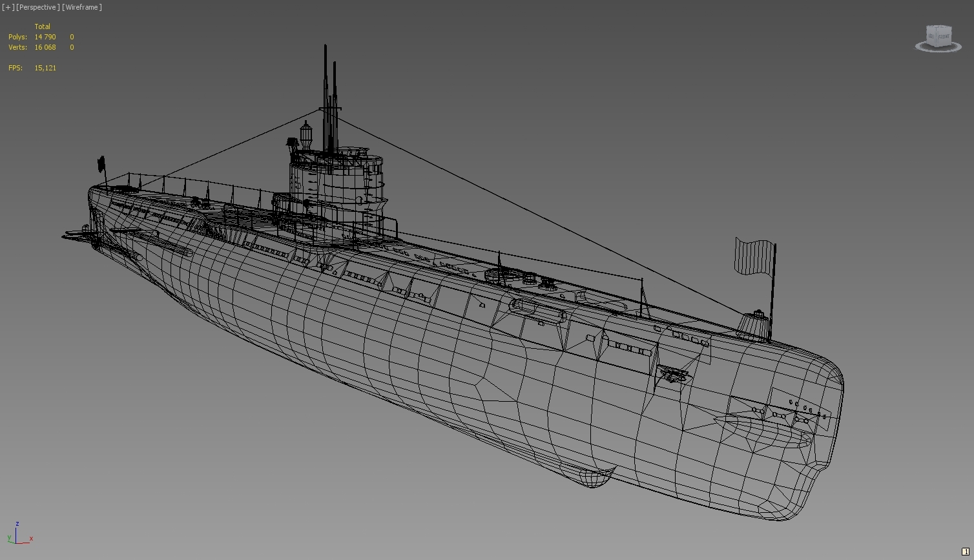This screenshot has height=560, width=974.
Task: Click the Verts total value 16 068
Action: click(45, 47)
